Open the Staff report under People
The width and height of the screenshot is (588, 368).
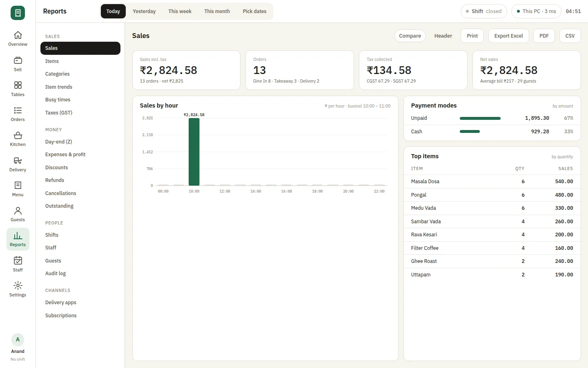(x=80, y=248)
